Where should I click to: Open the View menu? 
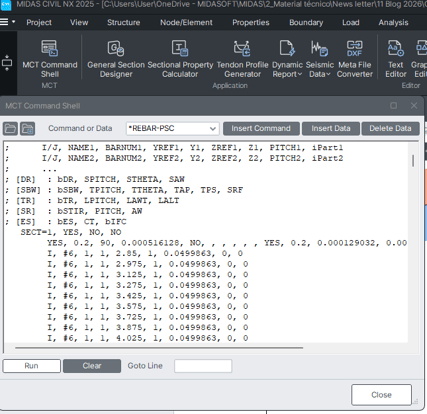[x=79, y=22]
